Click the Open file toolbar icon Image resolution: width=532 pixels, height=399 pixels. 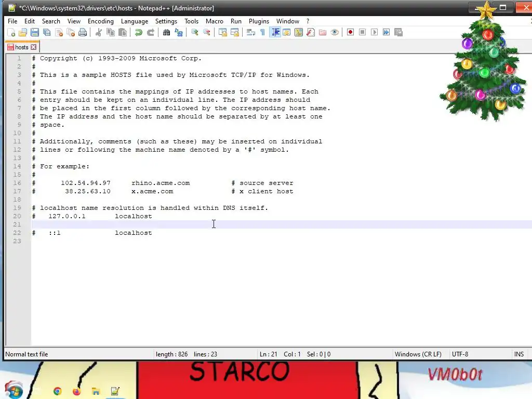pos(23,32)
